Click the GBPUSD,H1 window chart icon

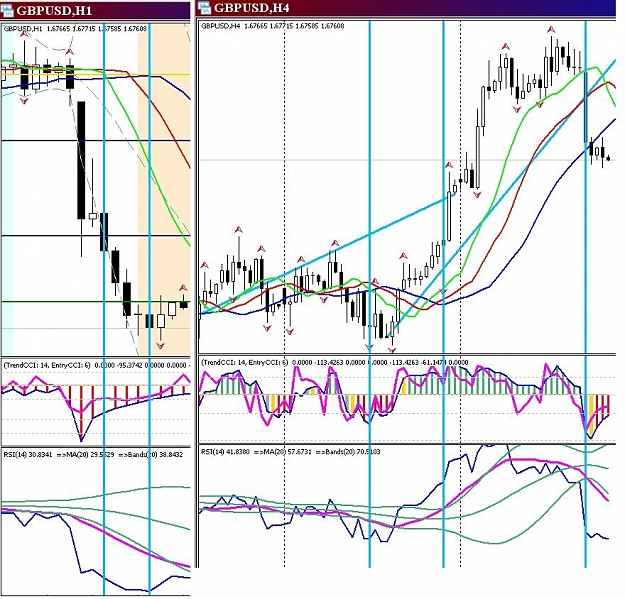(x=7, y=10)
